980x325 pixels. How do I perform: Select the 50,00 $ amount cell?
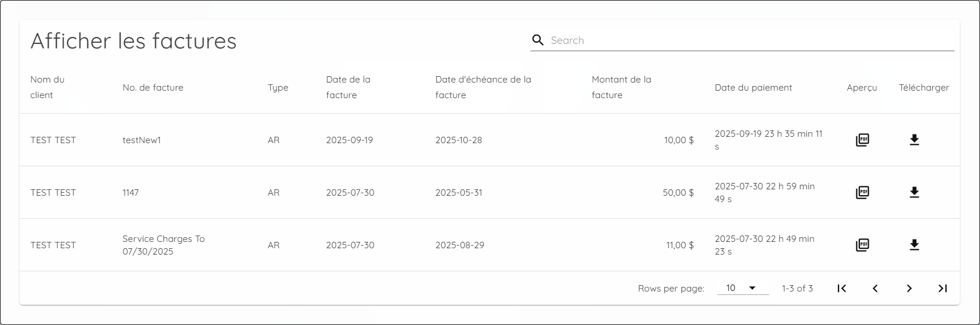point(678,193)
